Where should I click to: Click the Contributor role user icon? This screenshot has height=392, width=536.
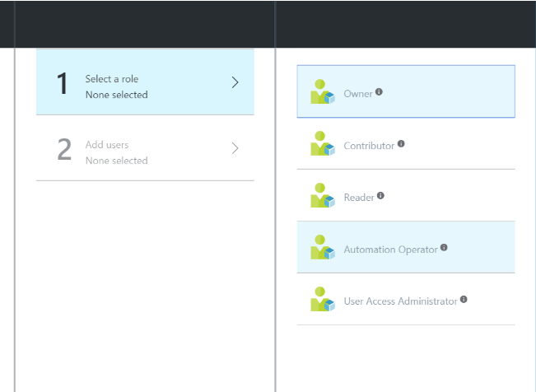tap(323, 143)
